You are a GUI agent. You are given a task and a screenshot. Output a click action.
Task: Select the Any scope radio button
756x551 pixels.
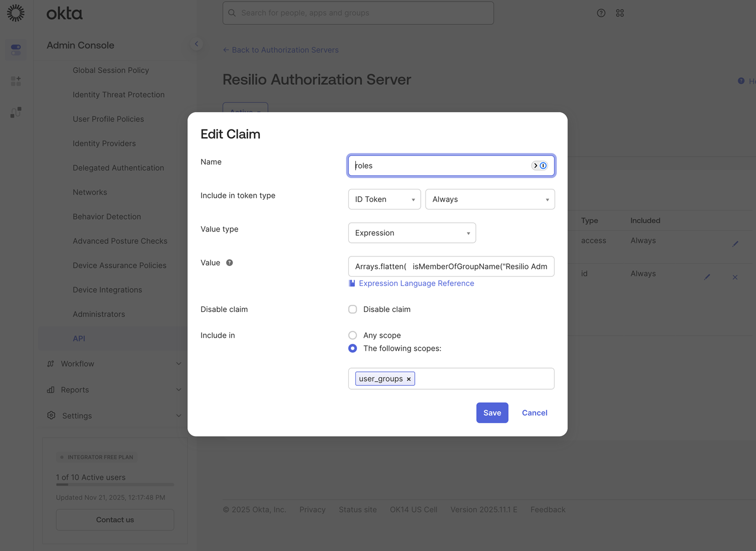(353, 335)
